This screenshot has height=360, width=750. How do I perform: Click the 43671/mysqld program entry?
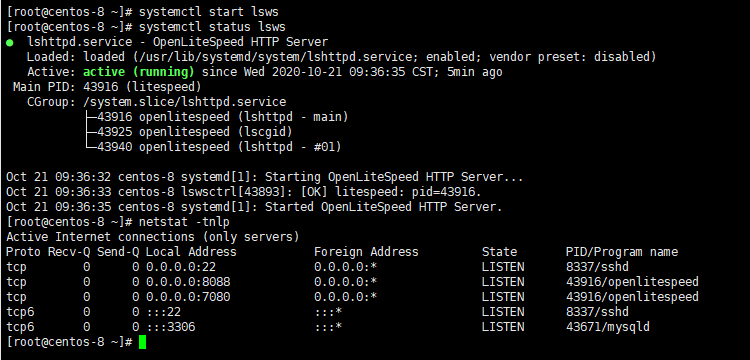coord(608,327)
